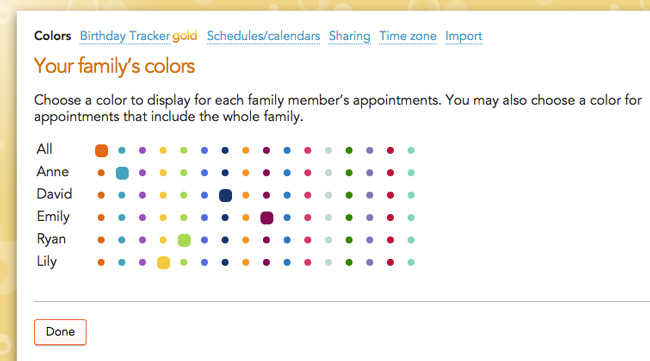Pick navy blue swatch for David

[x=225, y=195]
